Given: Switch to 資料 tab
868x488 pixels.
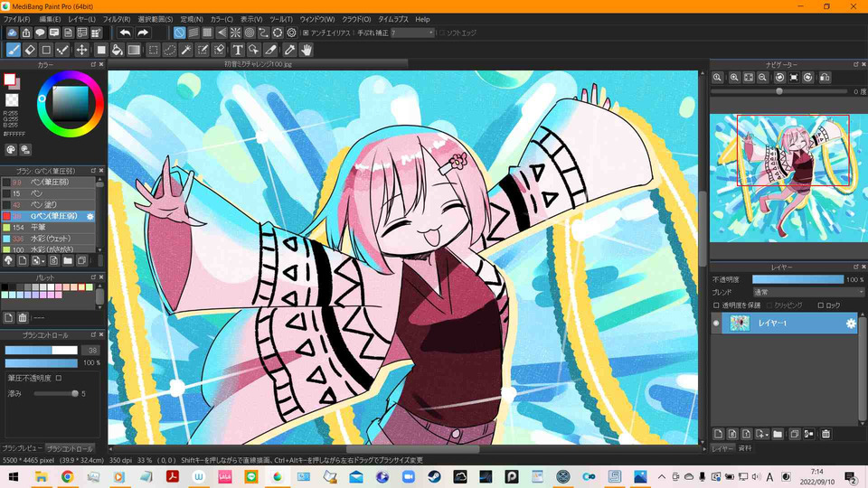Looking at the screenshot, I should coord(745,448).
